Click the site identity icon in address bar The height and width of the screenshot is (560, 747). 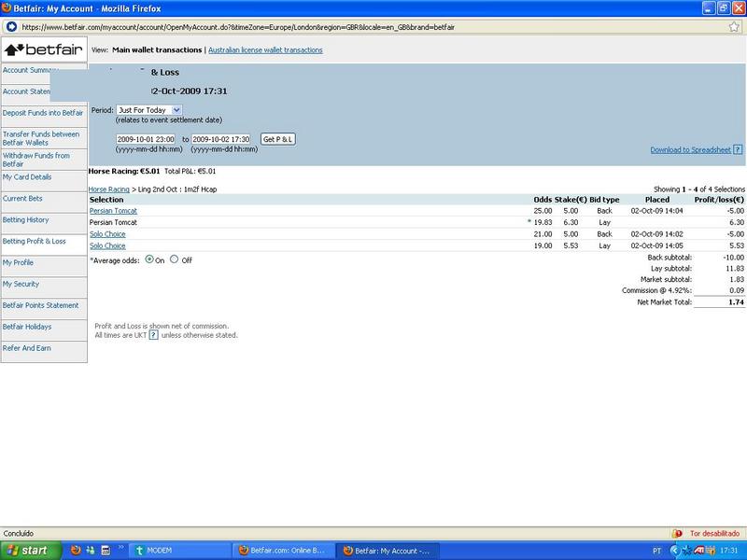11,27
